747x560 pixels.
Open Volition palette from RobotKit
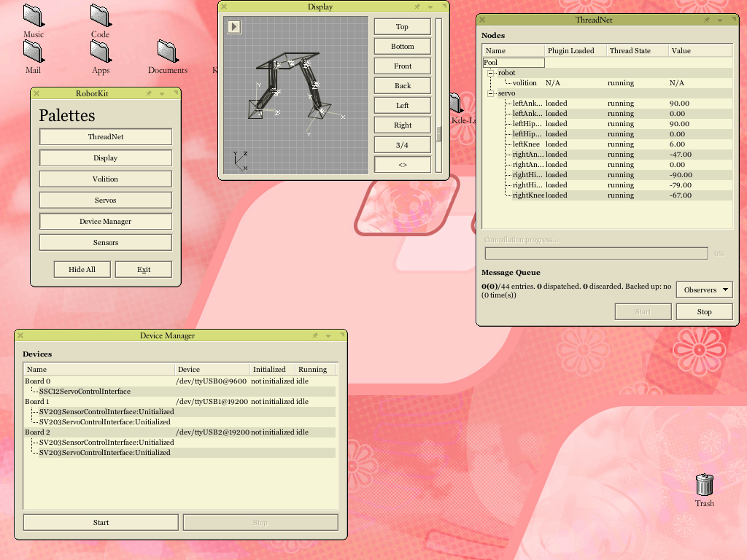pyautogui.click(x=105, y=179)
